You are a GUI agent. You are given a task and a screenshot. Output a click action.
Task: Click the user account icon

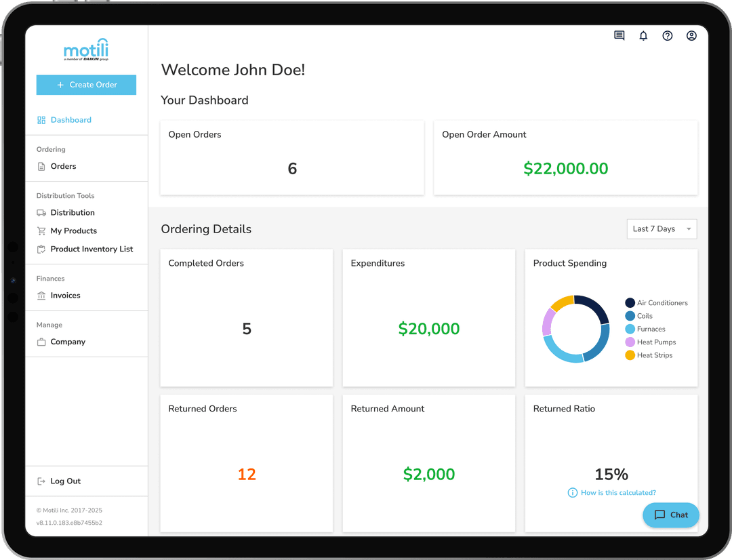click(691, 35)
